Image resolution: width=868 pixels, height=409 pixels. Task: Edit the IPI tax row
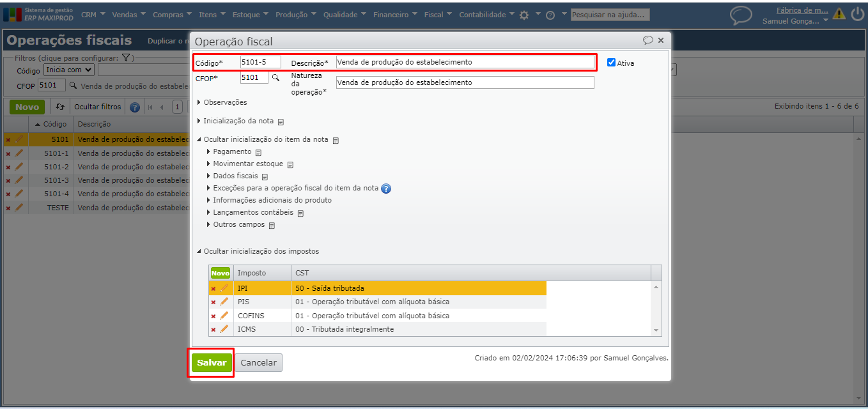[x=224, y=288]
